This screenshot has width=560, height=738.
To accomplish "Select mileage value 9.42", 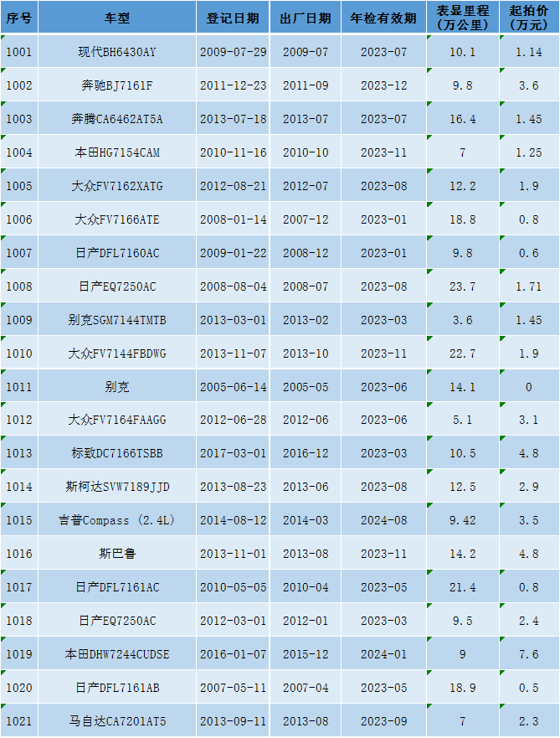I will (463, 519).
